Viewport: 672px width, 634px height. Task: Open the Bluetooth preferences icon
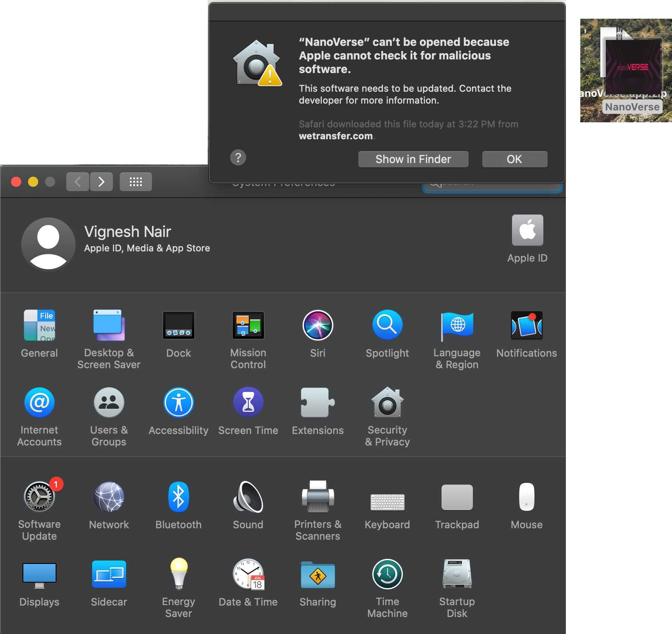(x=178, y=497)
